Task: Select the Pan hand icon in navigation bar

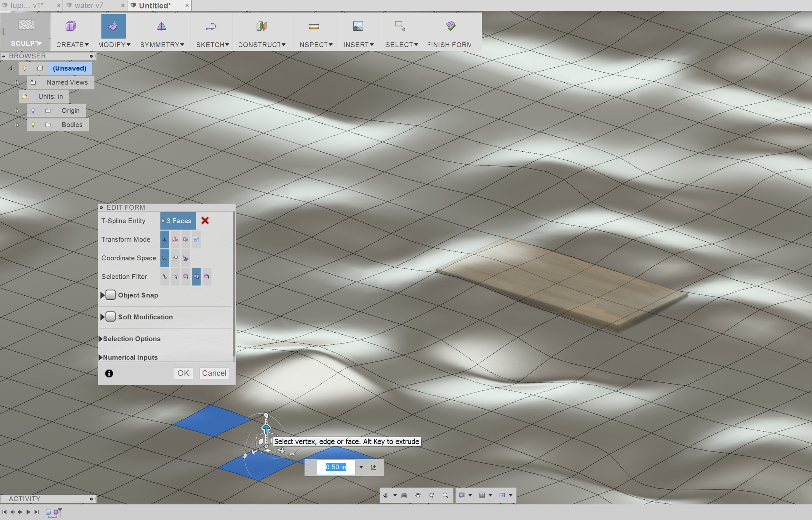Action: pos(418,495)
